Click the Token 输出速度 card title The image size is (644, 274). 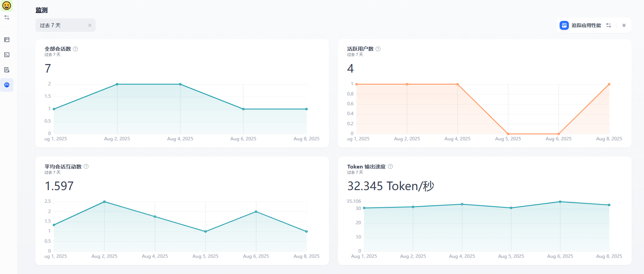366,166
